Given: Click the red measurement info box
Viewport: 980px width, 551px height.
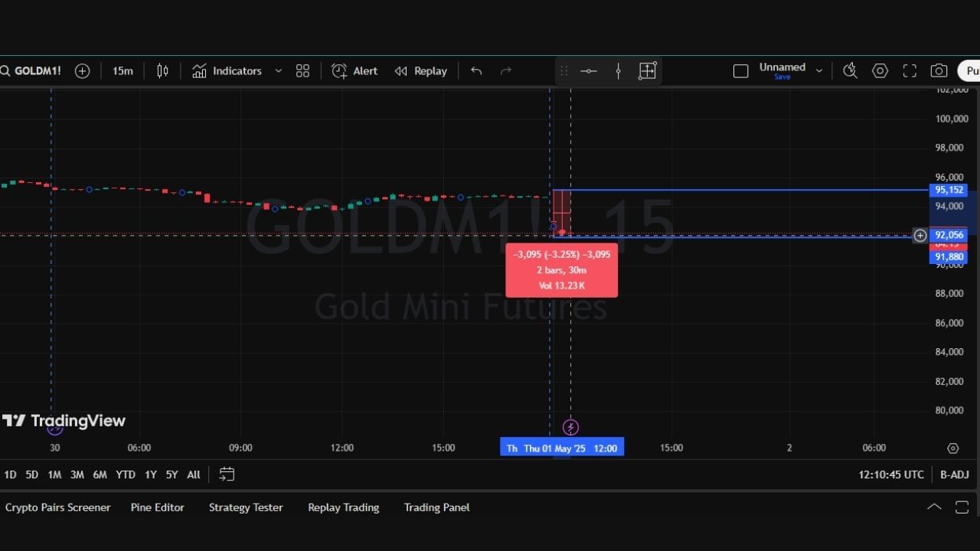Looking at the screenshot, I should pyautogui.click(x=562, y=270).
